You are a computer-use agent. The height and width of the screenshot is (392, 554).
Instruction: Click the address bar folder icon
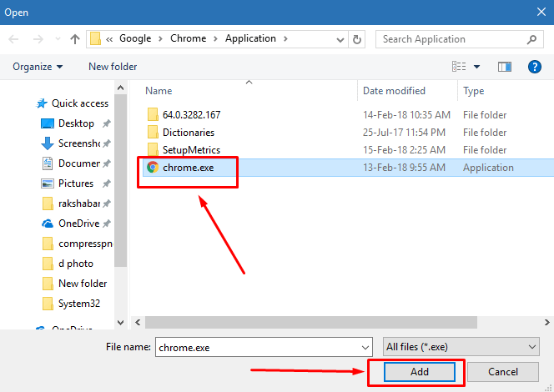(95, 38)
